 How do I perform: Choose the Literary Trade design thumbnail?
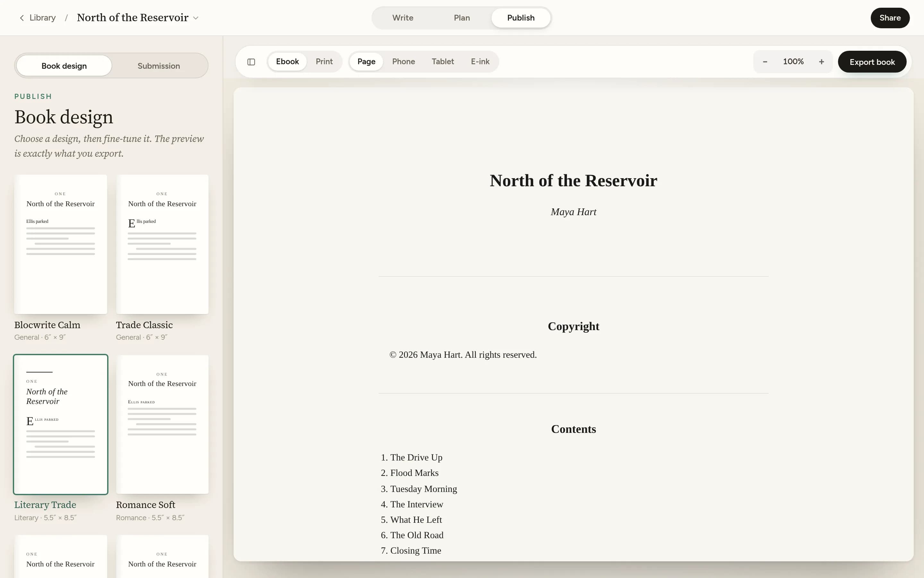pos(60,424)
